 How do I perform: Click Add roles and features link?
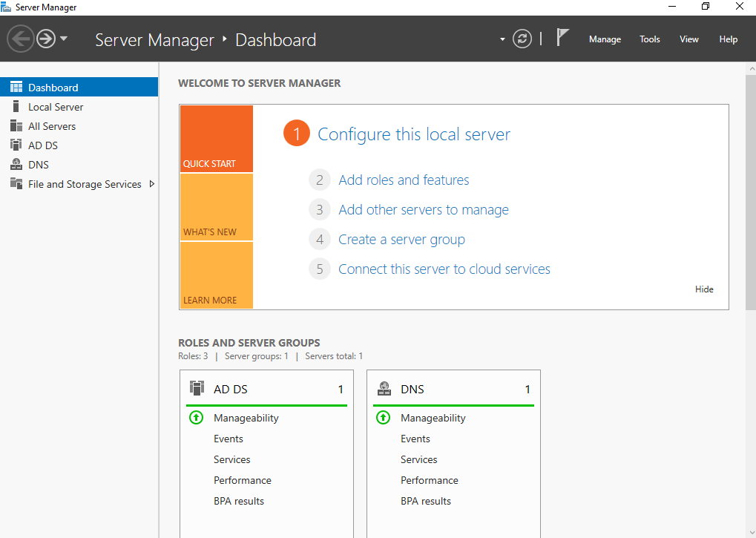coord(404,180)
